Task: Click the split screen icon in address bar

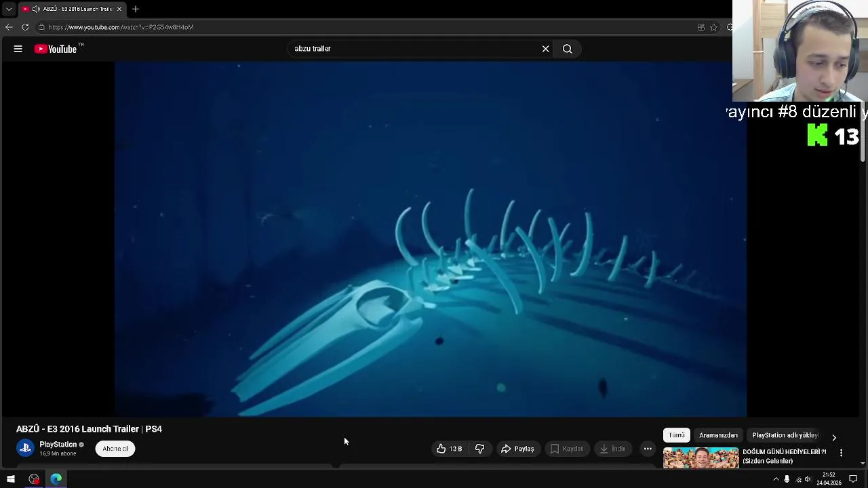Action: 701,27
